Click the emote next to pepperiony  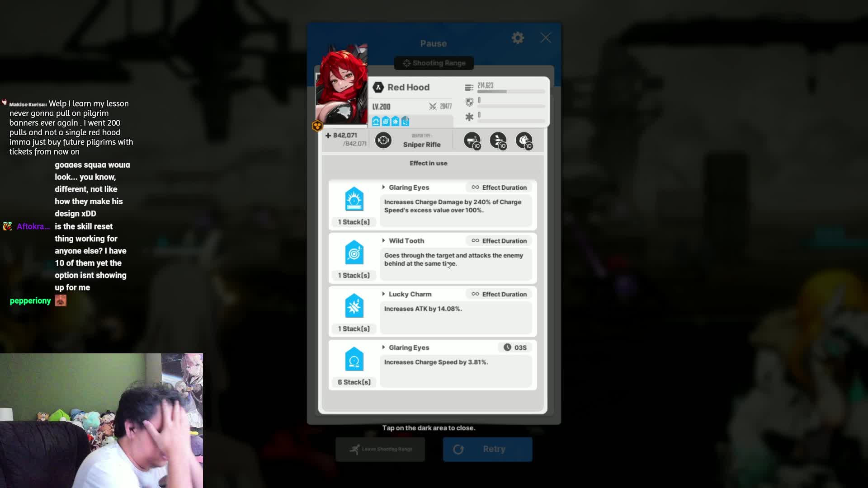61,300
